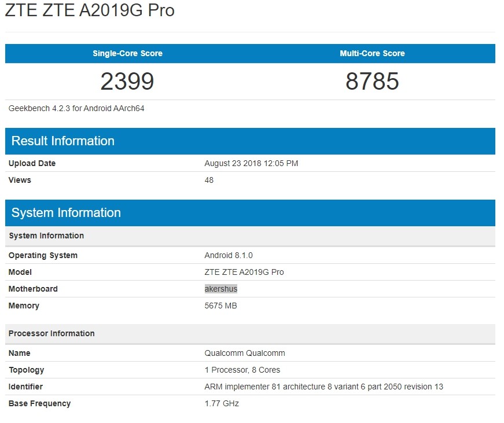Screen dimensions: 504x423
Task: Click the 'Processor Information' subheader
Action: 250,334
